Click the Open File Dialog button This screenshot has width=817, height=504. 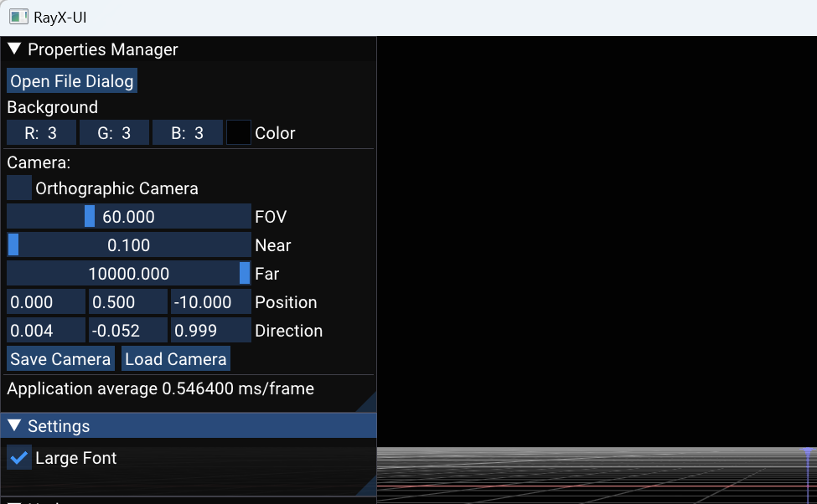coord(72,81)
